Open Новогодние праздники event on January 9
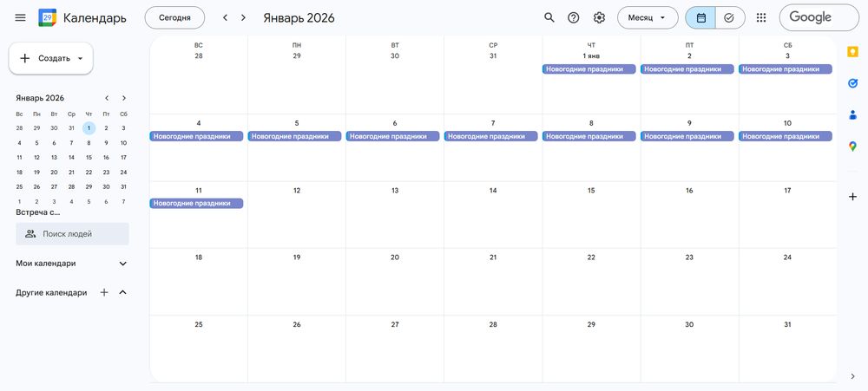The width and height of the screenshot is (868, 391). click(687, 136)
